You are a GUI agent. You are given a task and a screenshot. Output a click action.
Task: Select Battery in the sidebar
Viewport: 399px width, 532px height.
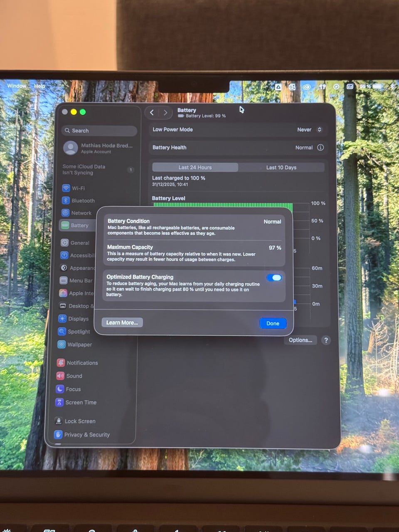click(78, 225)
